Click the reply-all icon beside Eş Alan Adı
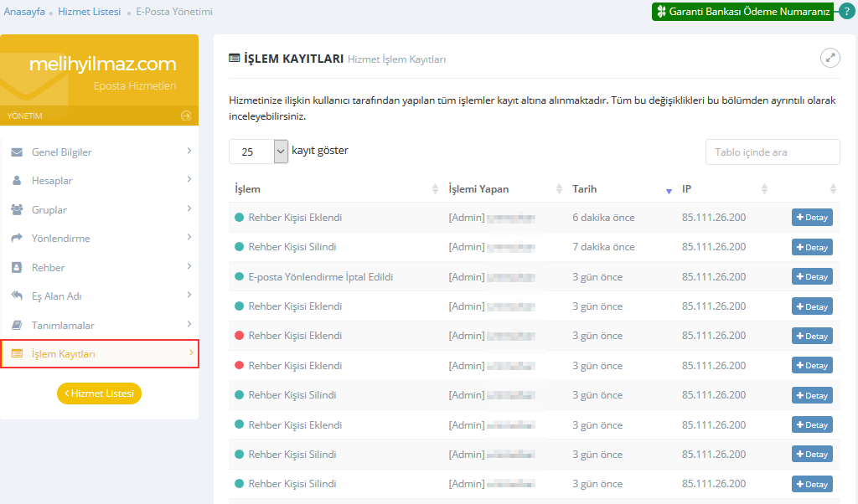Viewport: 858px width, 504px height. click(x=17, y=296)
